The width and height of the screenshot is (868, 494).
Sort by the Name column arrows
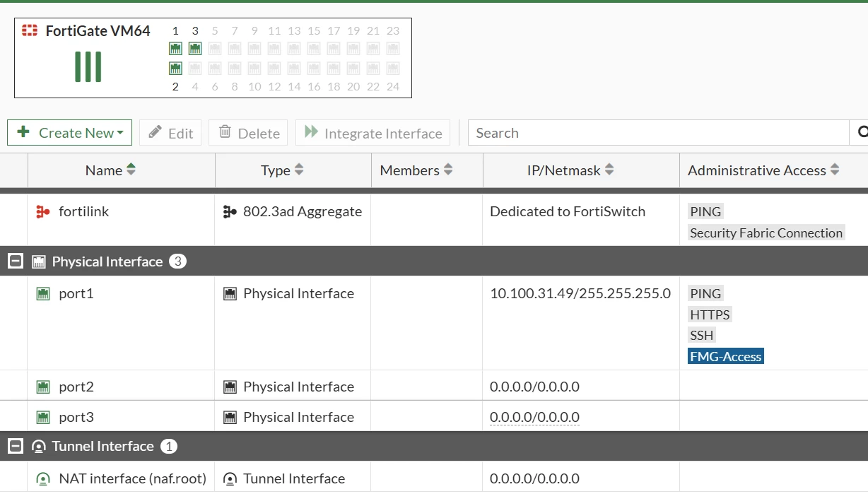pyautogui.click(x=131, y=170)
